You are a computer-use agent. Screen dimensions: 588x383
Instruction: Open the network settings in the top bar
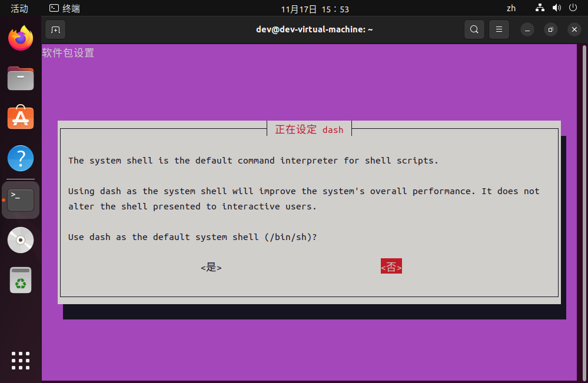[539, 8]
